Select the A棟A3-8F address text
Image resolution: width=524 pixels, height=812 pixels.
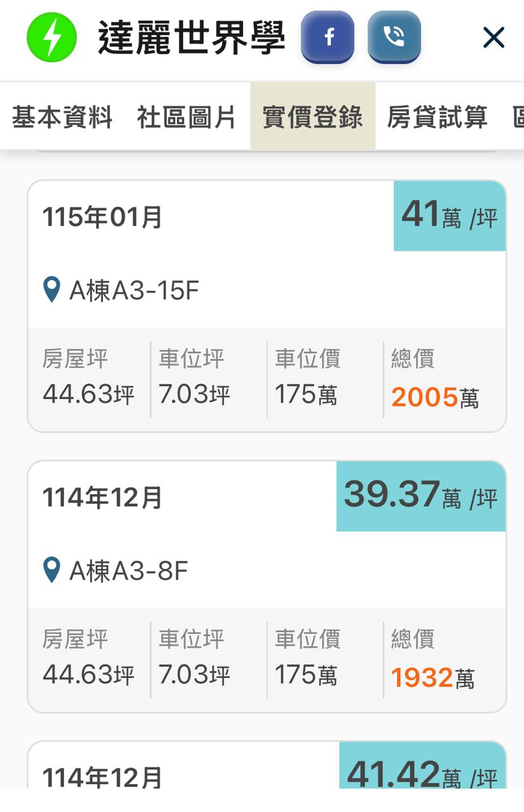click(x=129, y=571)
